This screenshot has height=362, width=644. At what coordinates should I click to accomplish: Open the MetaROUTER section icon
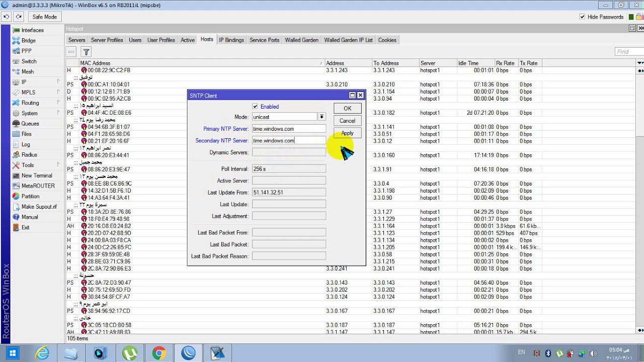tap(17, 186)
